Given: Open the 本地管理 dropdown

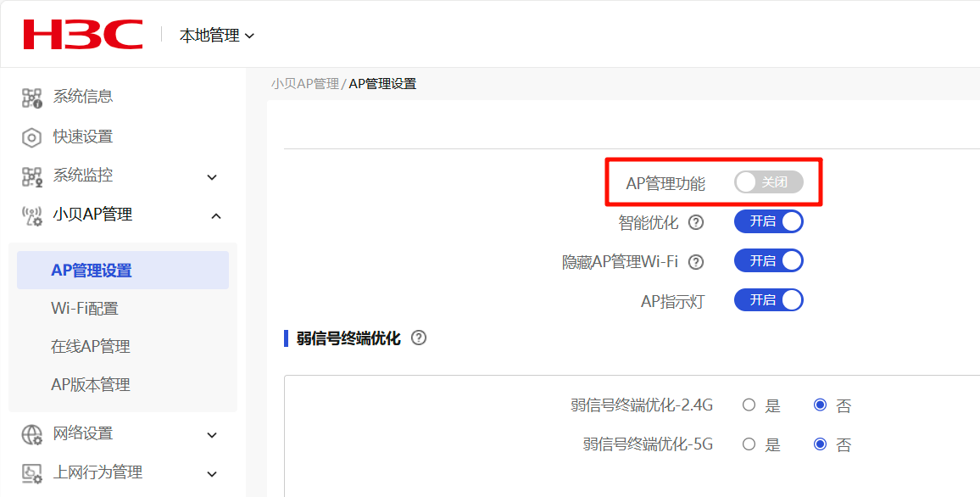Looking at the screenshot, I should pos(216,36).
